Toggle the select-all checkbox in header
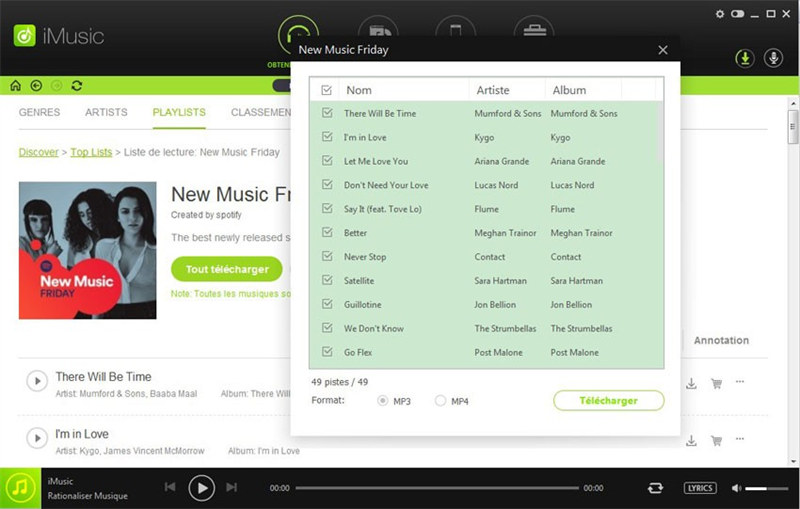The height and width of the screenshot is (509, 800). 327,90
